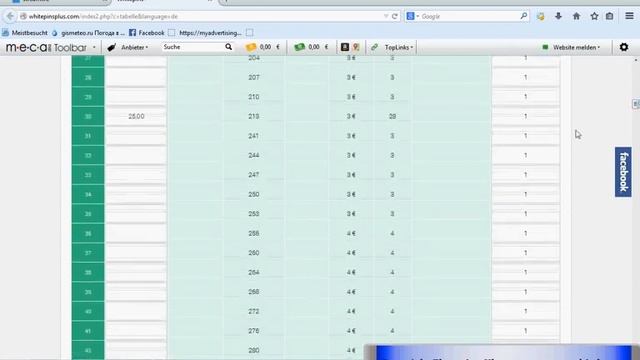
Task: Open the meca Toolbar dropdown arrow
Action: [x=94, y=47]
